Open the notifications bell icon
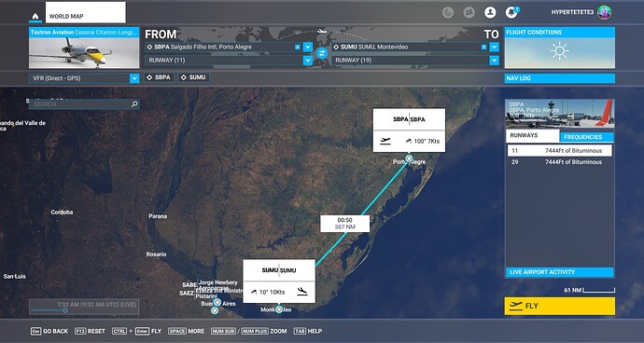The height and width of the screenshot is (343, 644). (511, 12)
